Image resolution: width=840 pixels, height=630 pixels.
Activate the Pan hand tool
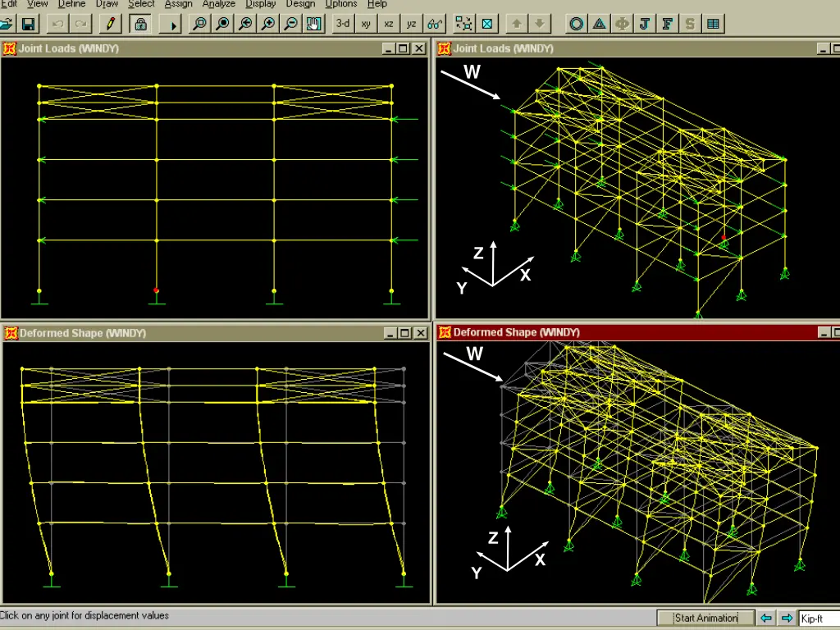(314, 24)
